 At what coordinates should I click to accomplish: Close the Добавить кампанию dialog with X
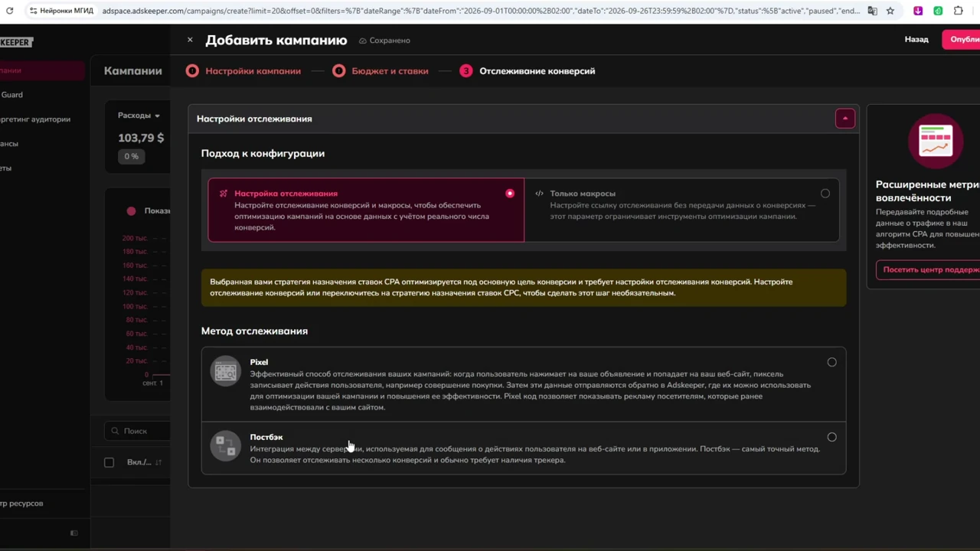(x=190, y=40)
